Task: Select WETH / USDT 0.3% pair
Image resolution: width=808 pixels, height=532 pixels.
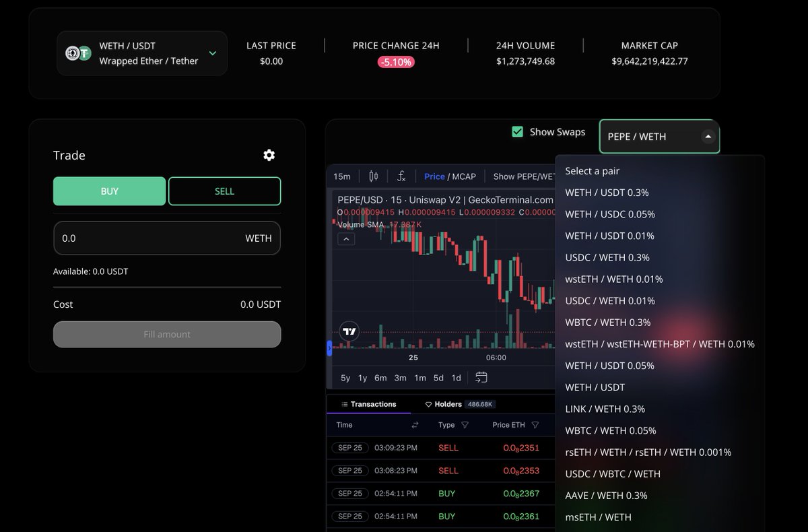Action: click(607, 193)
